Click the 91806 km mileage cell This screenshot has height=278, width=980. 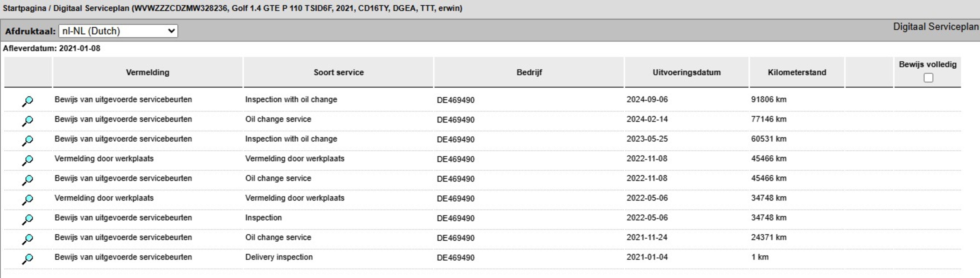coord(768,99)
